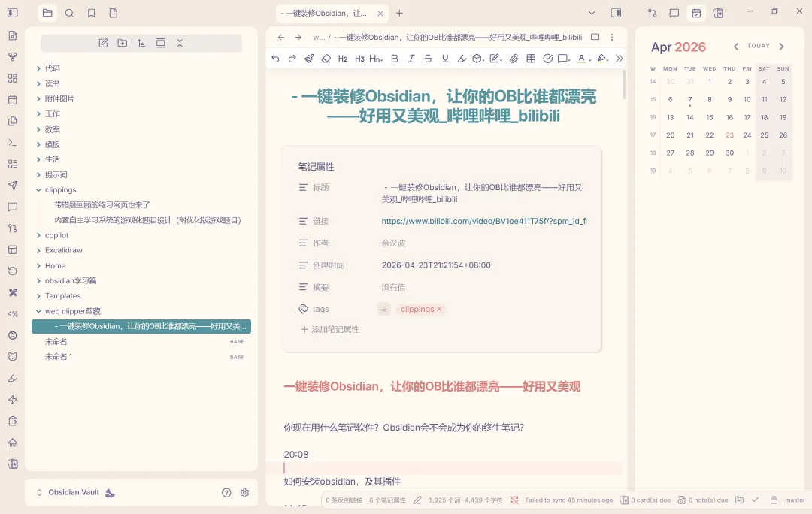Open the bilibili video link
Image resolution: width=812 pixels, height=514 pixels.
click(484, 221)
